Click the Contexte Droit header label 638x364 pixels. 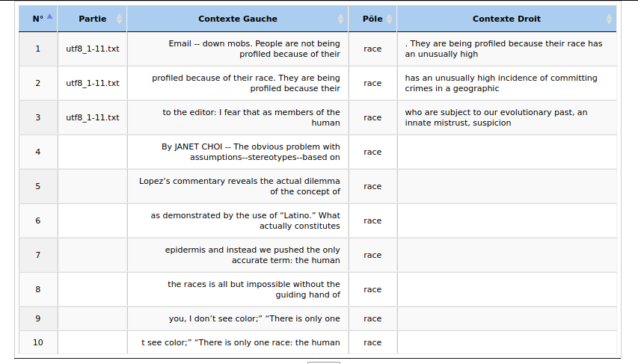pyautogui.click(x=506, y=19)
